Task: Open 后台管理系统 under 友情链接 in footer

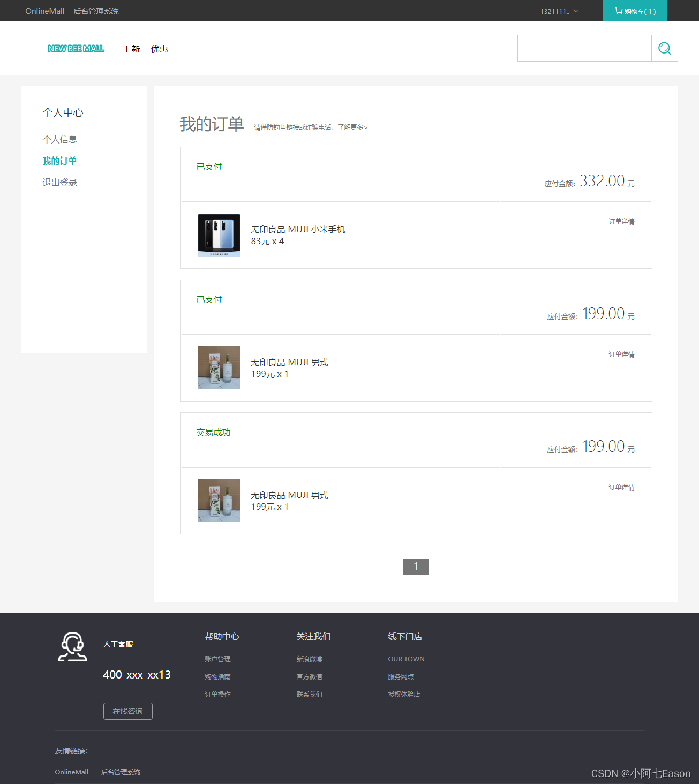Action: pyautogui.click(x=121, y=772)
